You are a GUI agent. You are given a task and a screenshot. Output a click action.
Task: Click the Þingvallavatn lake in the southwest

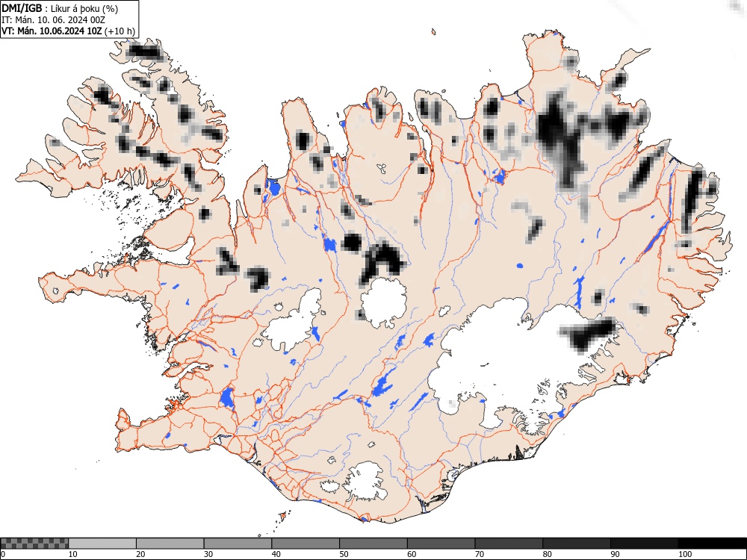tap(227, 398)
